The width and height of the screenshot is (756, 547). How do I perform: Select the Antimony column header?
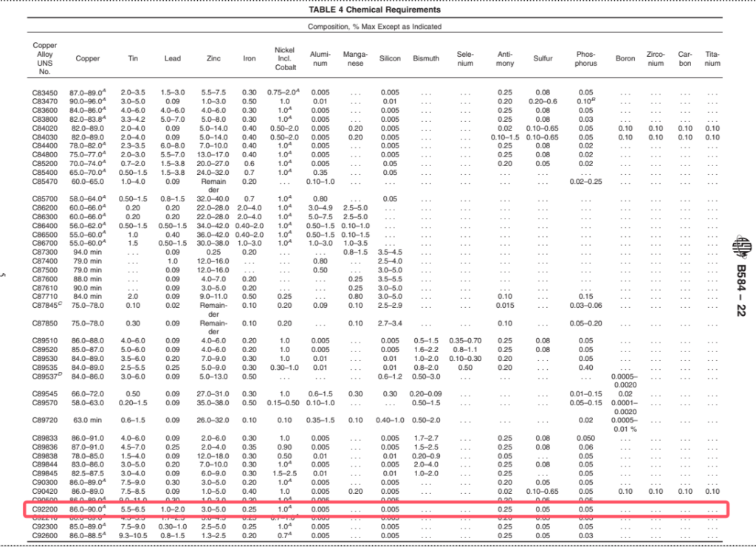click(504, 59)
